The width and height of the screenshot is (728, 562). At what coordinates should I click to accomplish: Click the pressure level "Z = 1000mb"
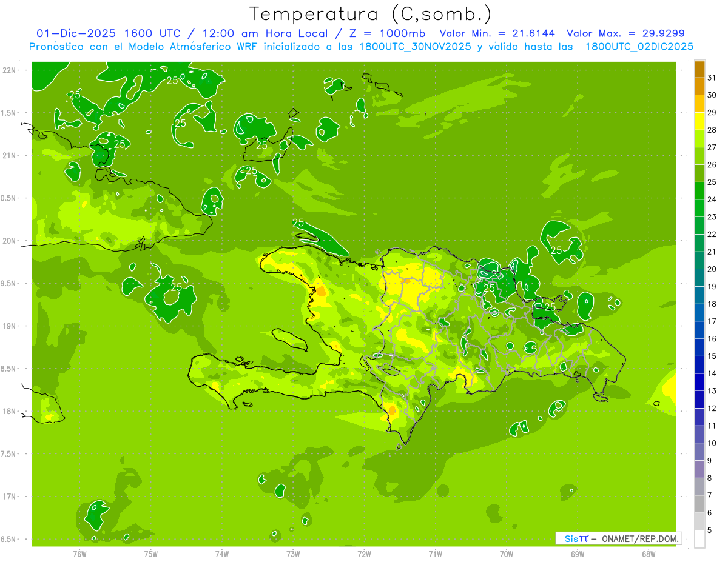coord(386,33)
